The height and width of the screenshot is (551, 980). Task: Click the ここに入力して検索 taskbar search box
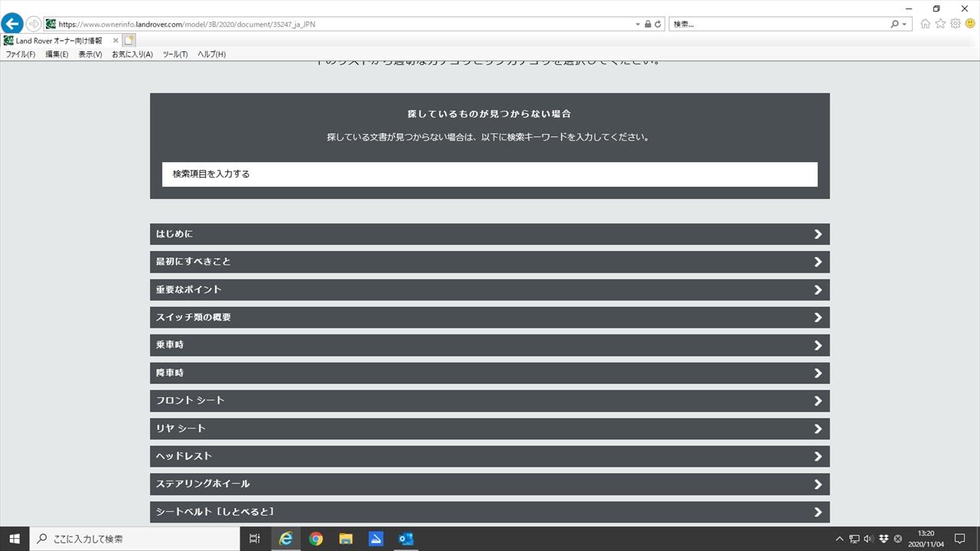[134, 539]
